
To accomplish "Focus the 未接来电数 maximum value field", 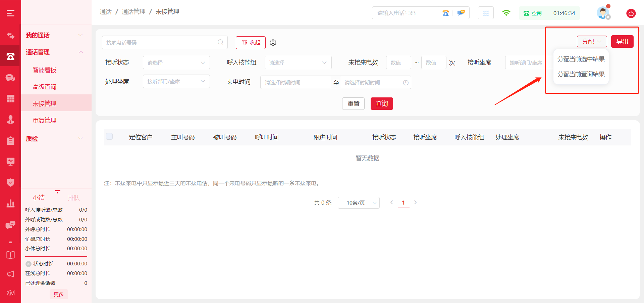I will click(x=434, y=62).
